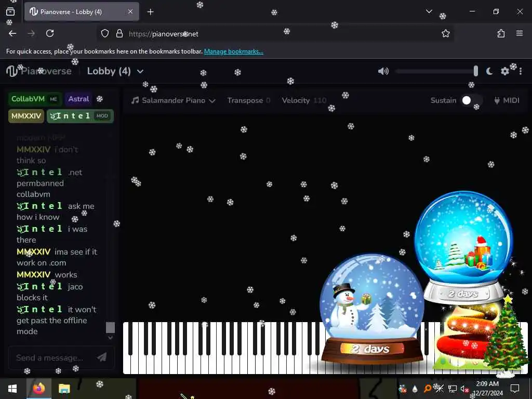Click Intel's message 'i was there'
Image resolution: width=532 pixels, height=399 pixels.
(x=52, y=234)
